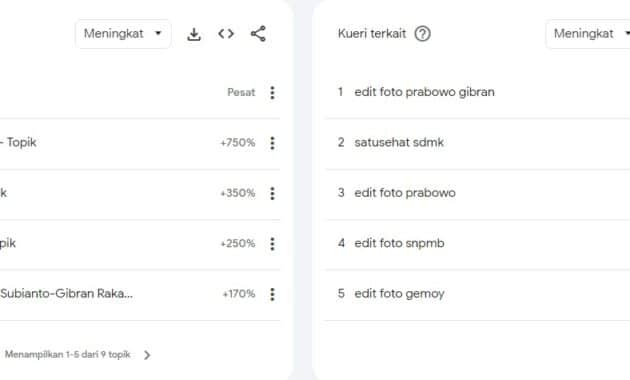The height and width of the screenshot is (380, 630).
Task: Select the edit foto snpmb query
Action: point(399,243)
